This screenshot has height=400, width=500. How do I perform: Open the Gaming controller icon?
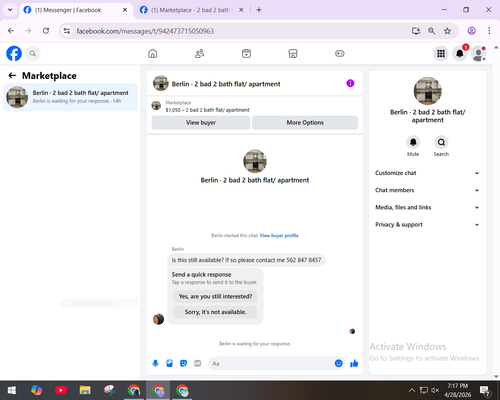pos(340,53)
